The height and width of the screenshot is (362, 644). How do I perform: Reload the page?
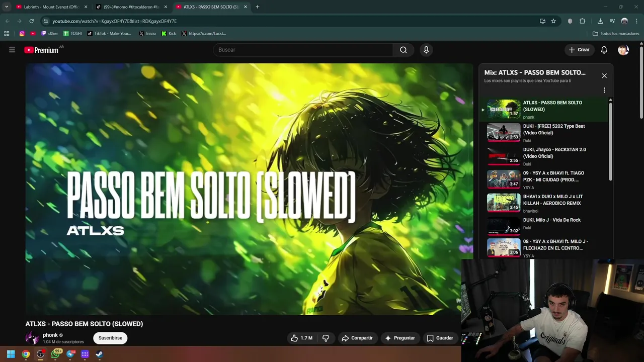31,21
